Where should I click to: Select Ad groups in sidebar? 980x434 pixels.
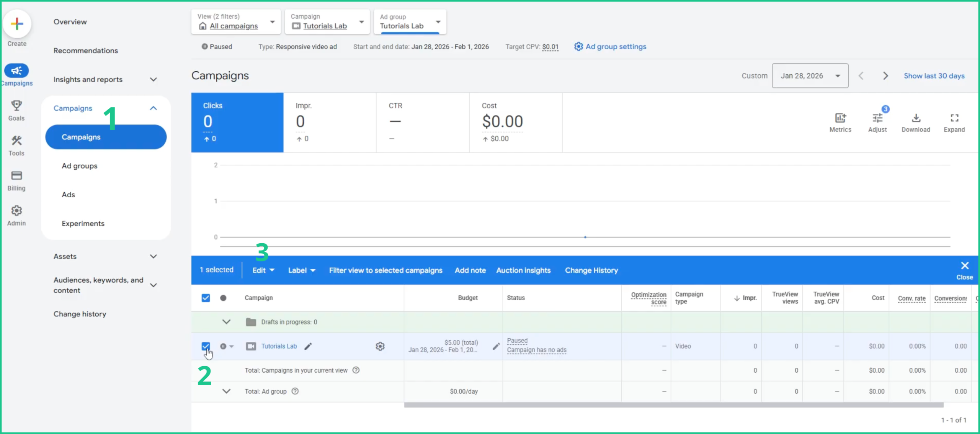coord(80,166)
